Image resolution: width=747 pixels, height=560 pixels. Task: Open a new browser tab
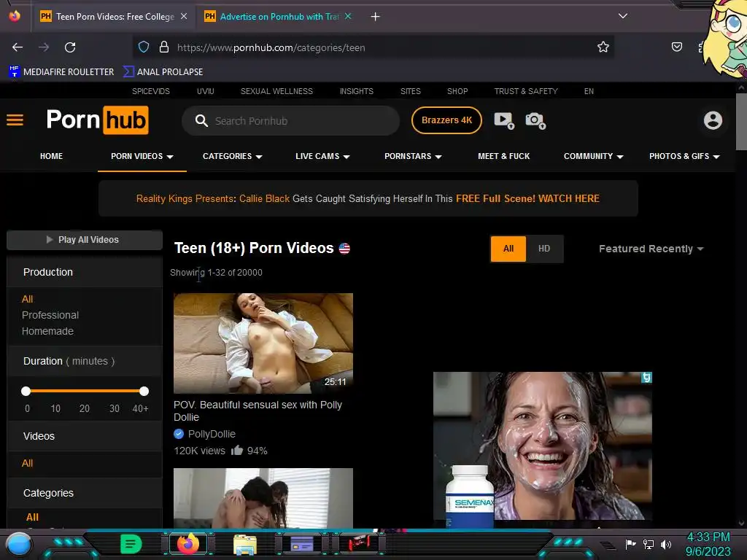tap(376, 17)
